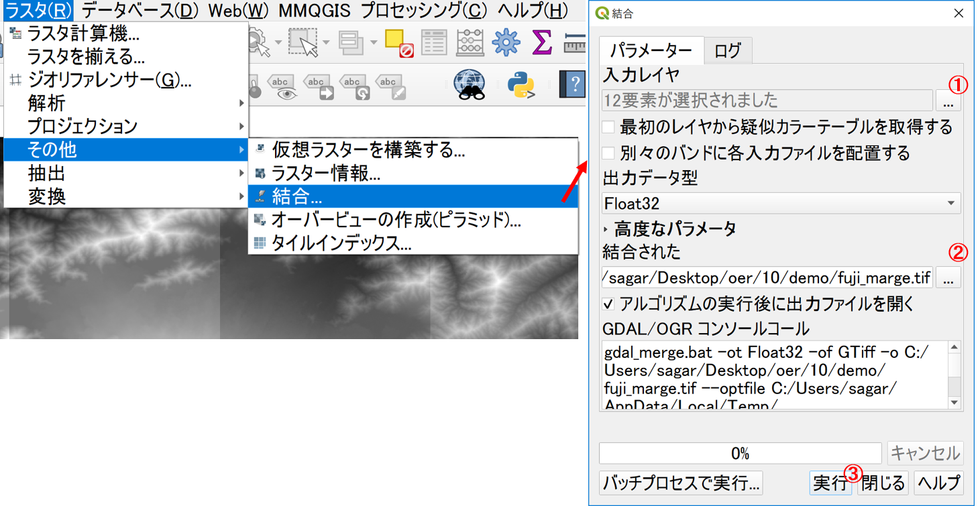Click the 0% progress bar

(740, 453)
